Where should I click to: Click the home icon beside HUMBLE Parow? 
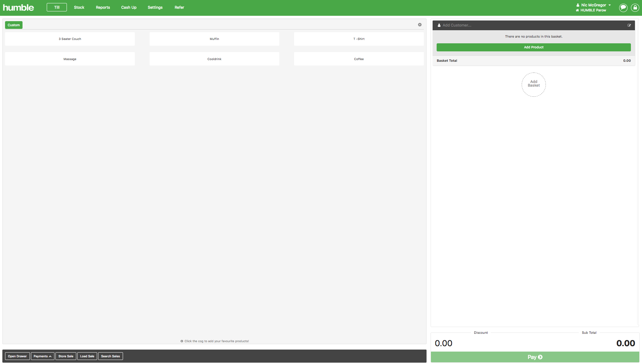pyautogui.click(x=577, y=10)
